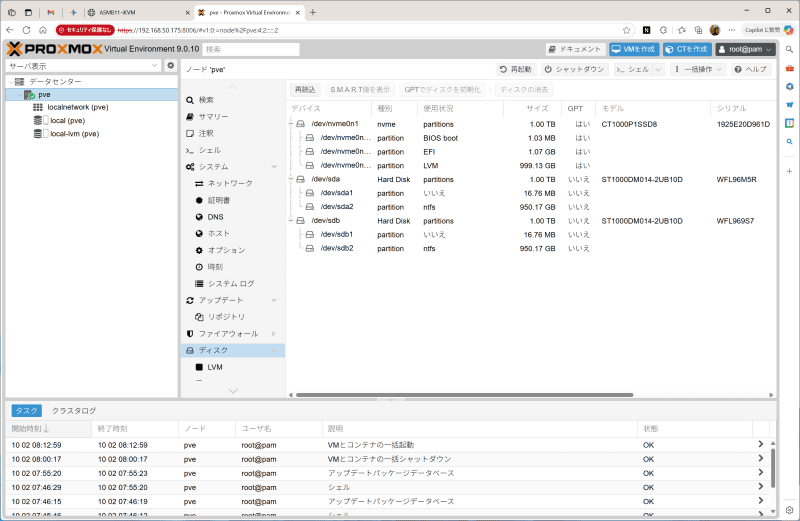This screenshot has height=521, width=800.
Task: Select the ネットワーク menu entry
Action: 230,183
